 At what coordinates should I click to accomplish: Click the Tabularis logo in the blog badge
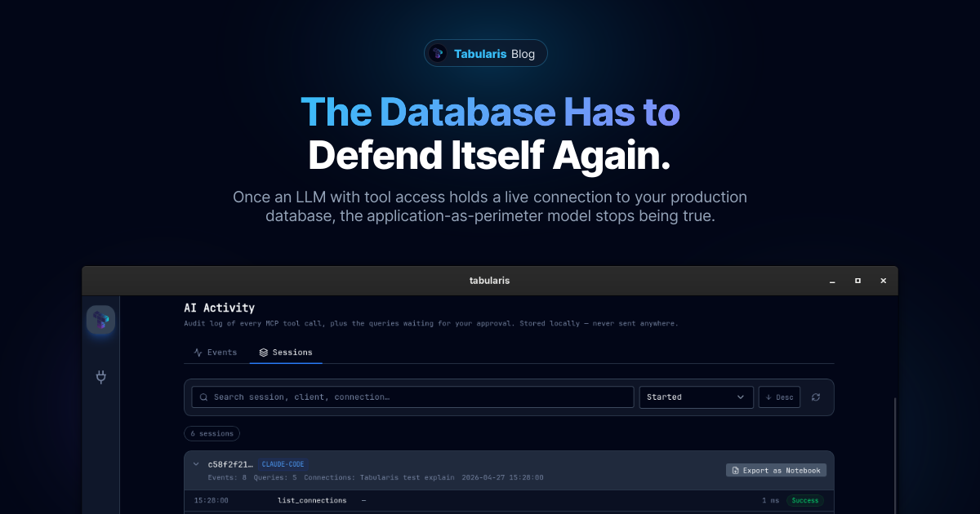(x=439, y=53)
